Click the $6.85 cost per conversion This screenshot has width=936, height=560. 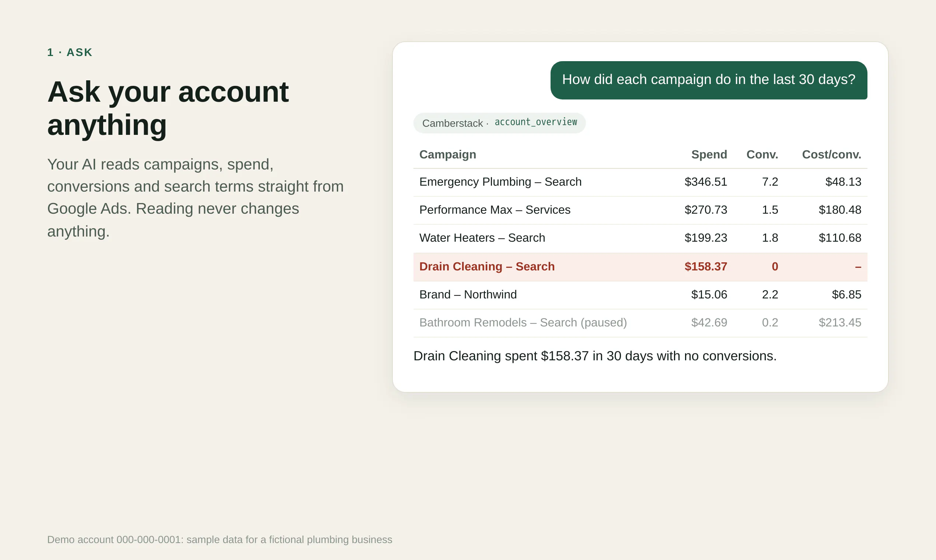[x=846, y=295]
